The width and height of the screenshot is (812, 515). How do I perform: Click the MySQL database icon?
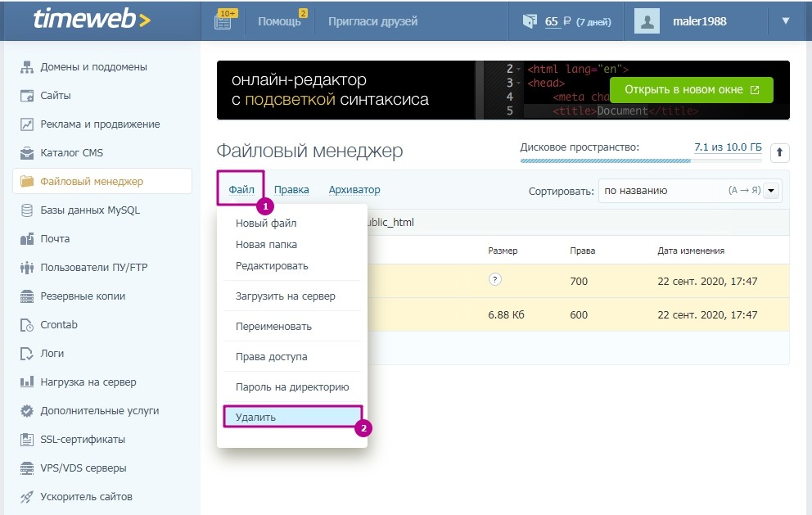click(26, 210)
